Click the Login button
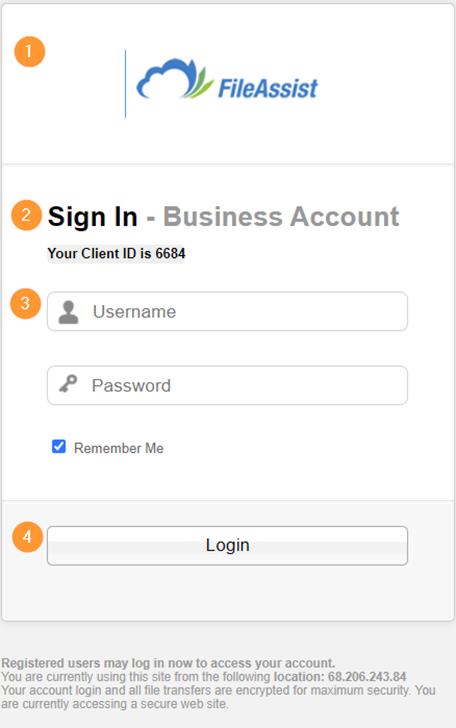456x728 pixels. click(228, 546)
